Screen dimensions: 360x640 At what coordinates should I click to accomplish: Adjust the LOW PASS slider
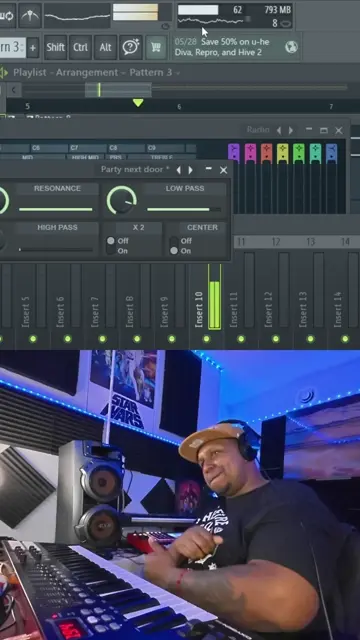pos(184,209)
